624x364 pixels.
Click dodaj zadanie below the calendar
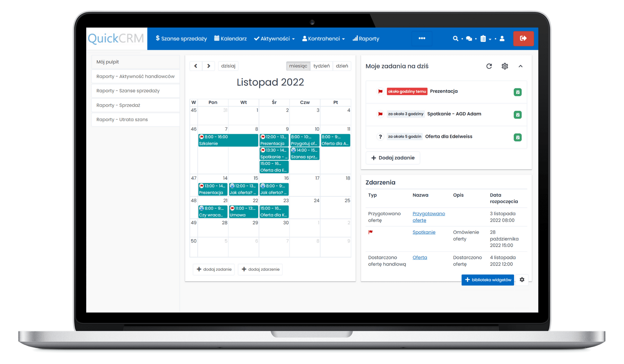click(x=214, y=269)
